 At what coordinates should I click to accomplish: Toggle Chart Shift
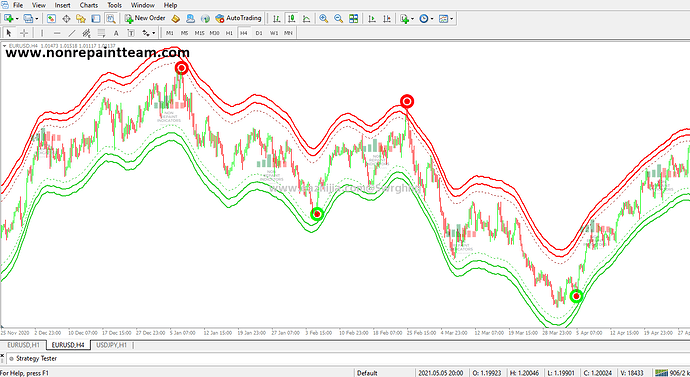point(387,18)
